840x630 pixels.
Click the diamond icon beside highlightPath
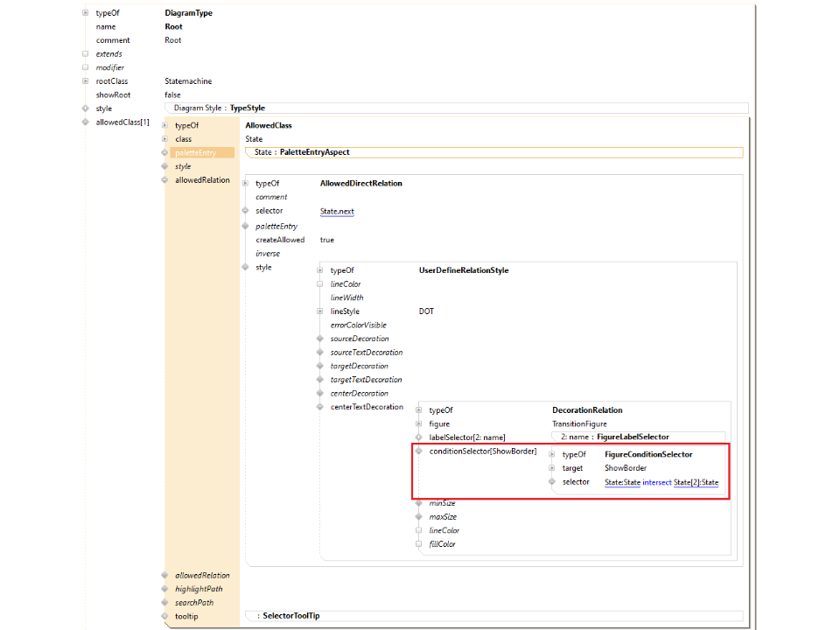(x=164, y=589)
